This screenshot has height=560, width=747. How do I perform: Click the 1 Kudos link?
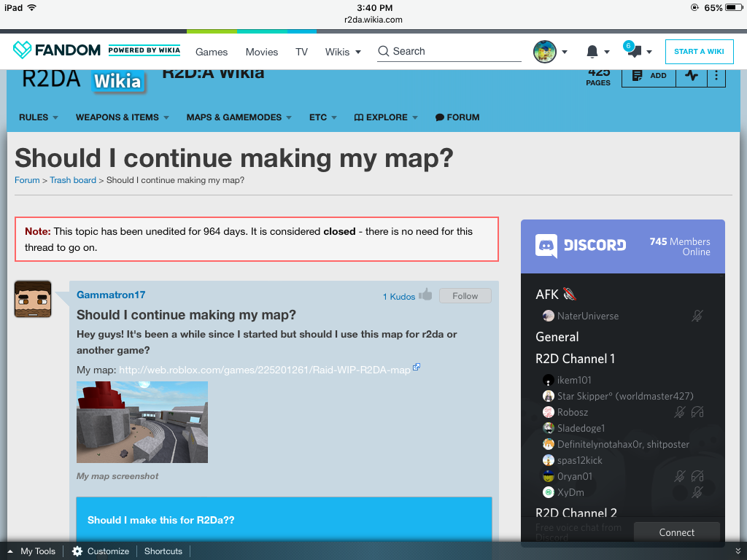coord(399,297)
